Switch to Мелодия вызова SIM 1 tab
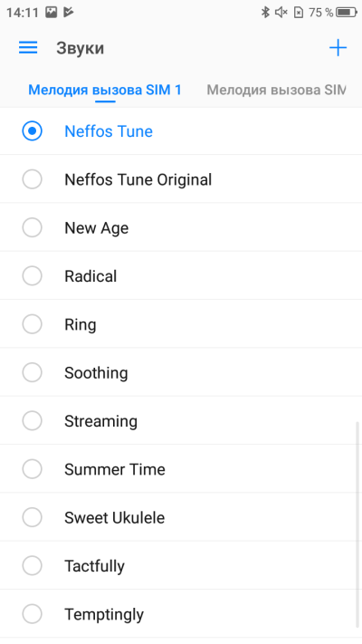Screen dimensions: 362x644 (x=105, y=90)
